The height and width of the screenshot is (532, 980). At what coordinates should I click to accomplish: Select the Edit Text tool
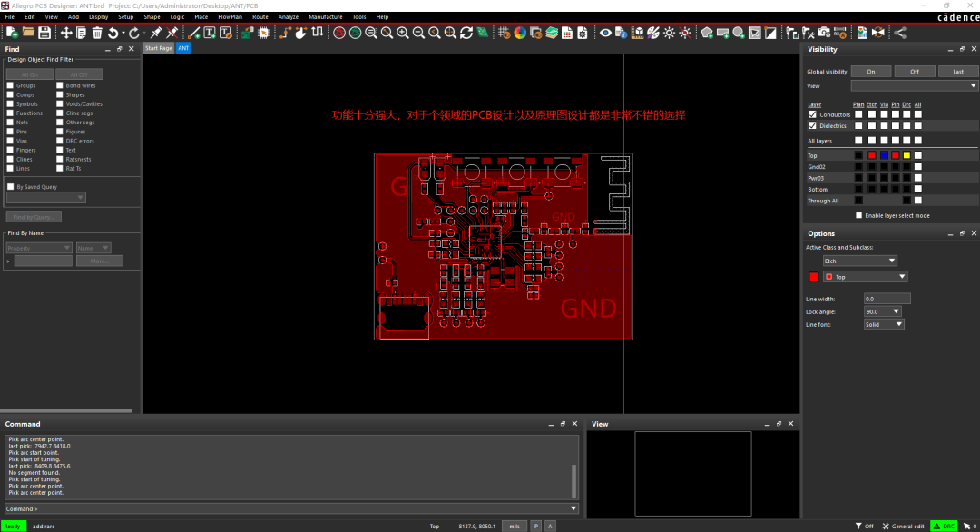click(x=226, y=33)
